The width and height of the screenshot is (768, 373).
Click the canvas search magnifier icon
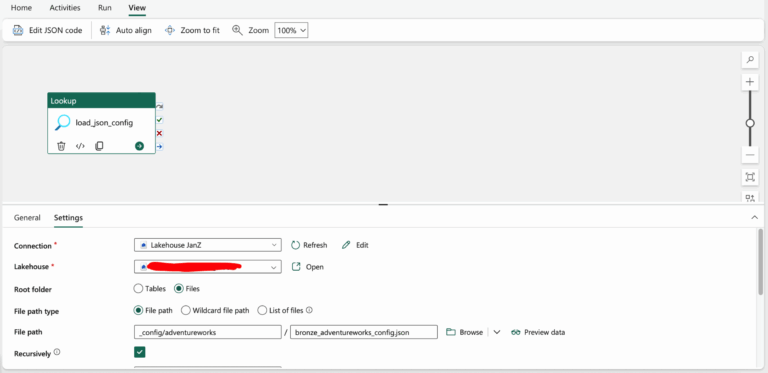tap(750, 60)
